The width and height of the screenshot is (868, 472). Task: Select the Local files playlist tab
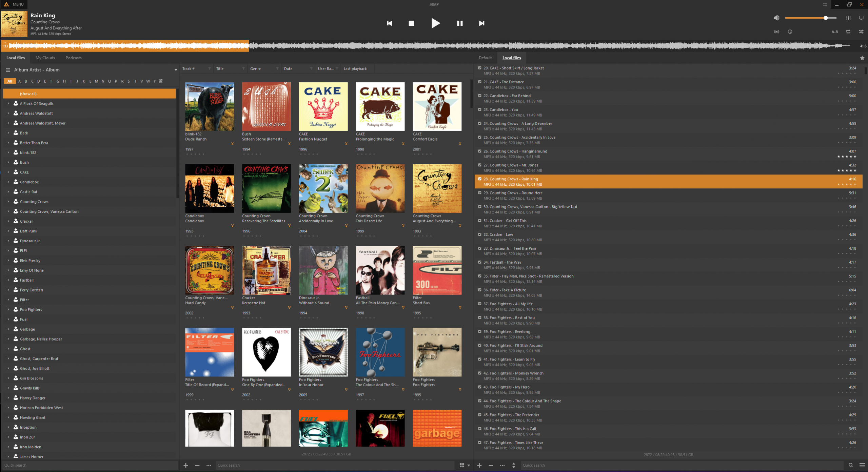pyautogui.click(x=512, y=58)
